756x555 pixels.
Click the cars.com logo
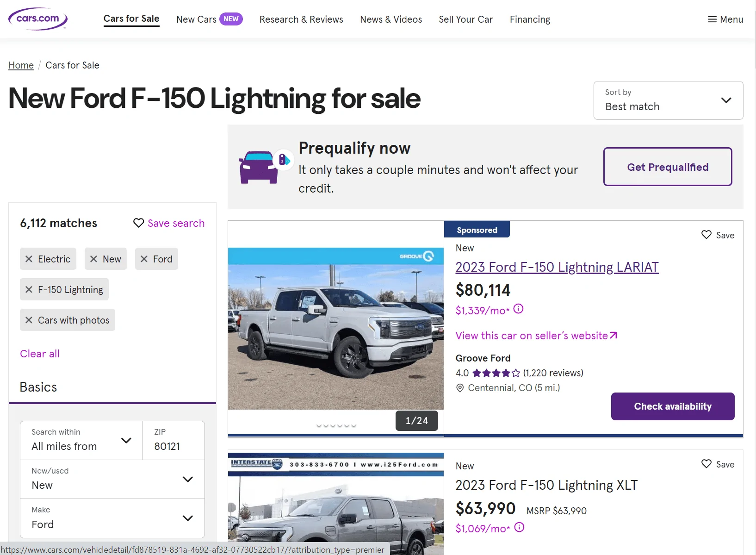pyautogui.click(x=38, y=19)
